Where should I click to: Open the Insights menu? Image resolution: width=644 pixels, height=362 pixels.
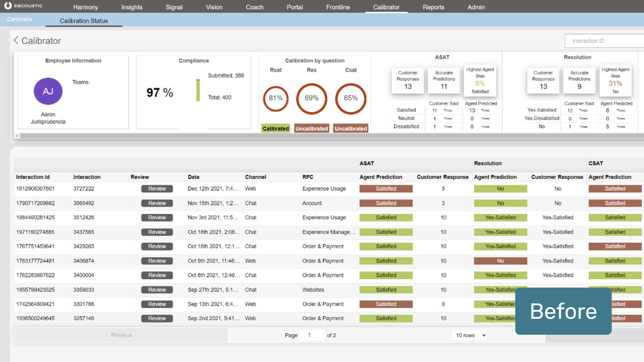132,7
